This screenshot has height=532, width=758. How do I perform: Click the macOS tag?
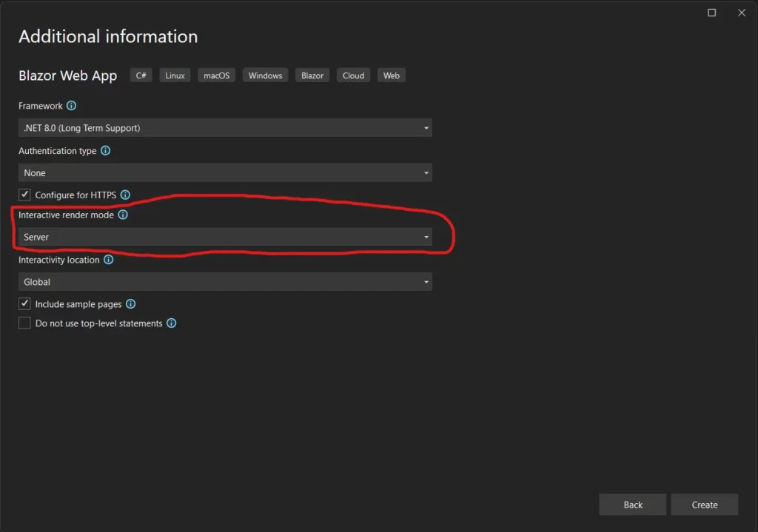point(217,75)
